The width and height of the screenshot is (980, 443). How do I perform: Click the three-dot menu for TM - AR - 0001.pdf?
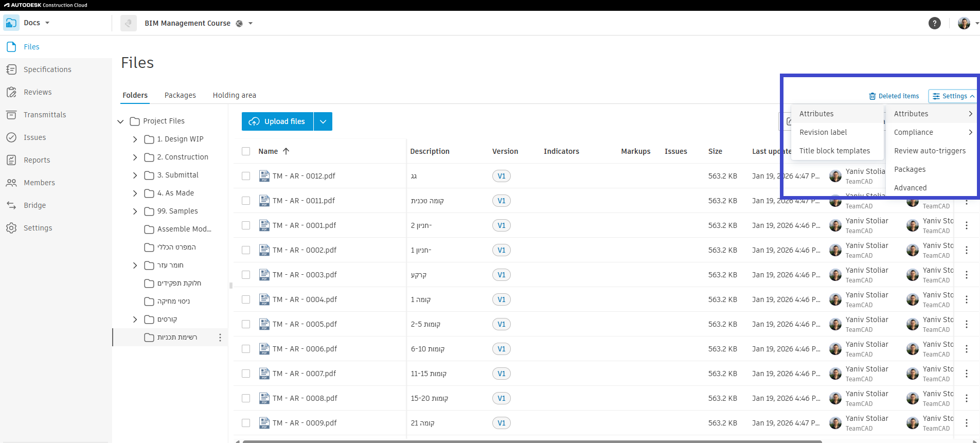tap(966, 225)
